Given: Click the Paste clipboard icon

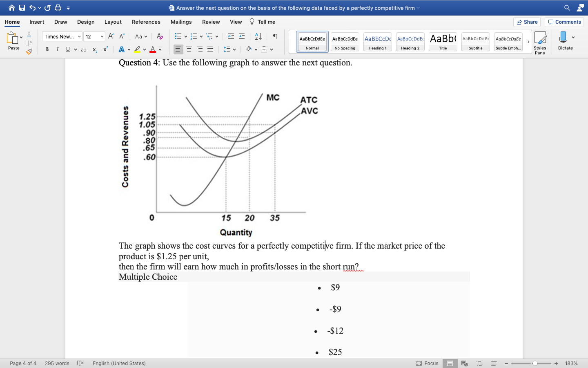Looking at the screenshot, I should coord(12,38).
